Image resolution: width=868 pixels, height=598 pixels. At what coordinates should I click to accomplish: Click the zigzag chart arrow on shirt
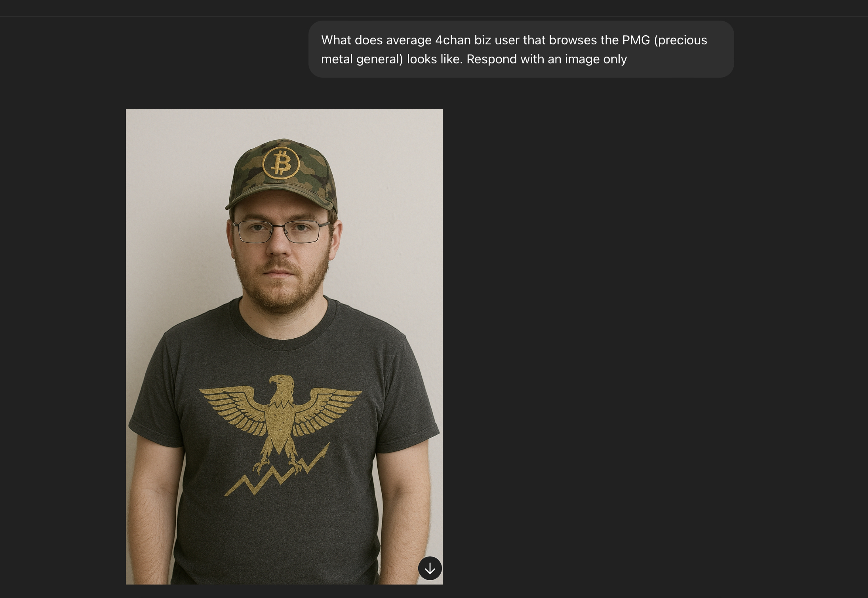coord(277,471)
